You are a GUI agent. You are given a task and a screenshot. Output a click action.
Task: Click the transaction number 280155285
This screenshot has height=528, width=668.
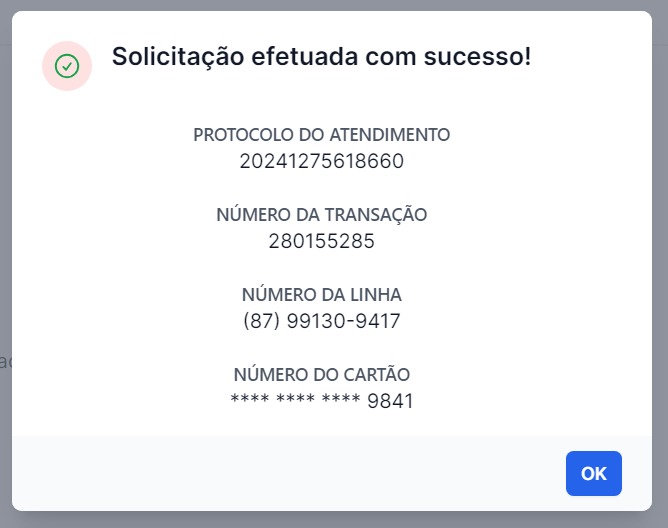pos(321,241)
